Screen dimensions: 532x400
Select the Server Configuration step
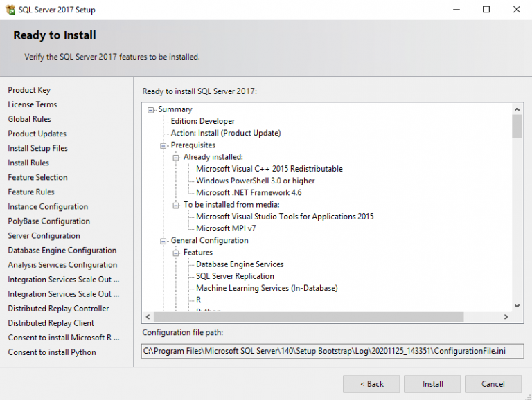point(44,236)
